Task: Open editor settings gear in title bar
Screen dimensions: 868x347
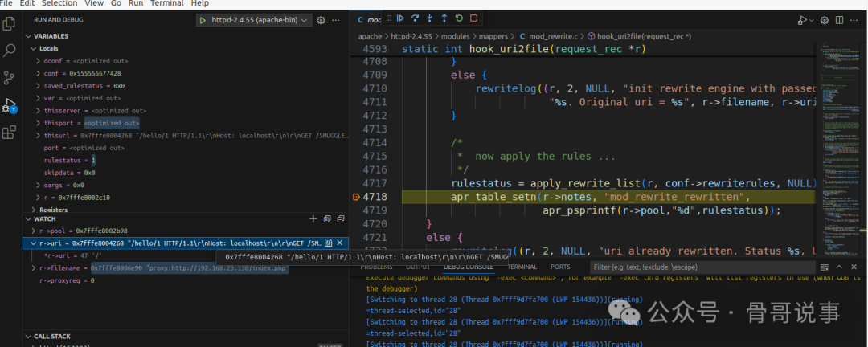Action: (825, 20)
